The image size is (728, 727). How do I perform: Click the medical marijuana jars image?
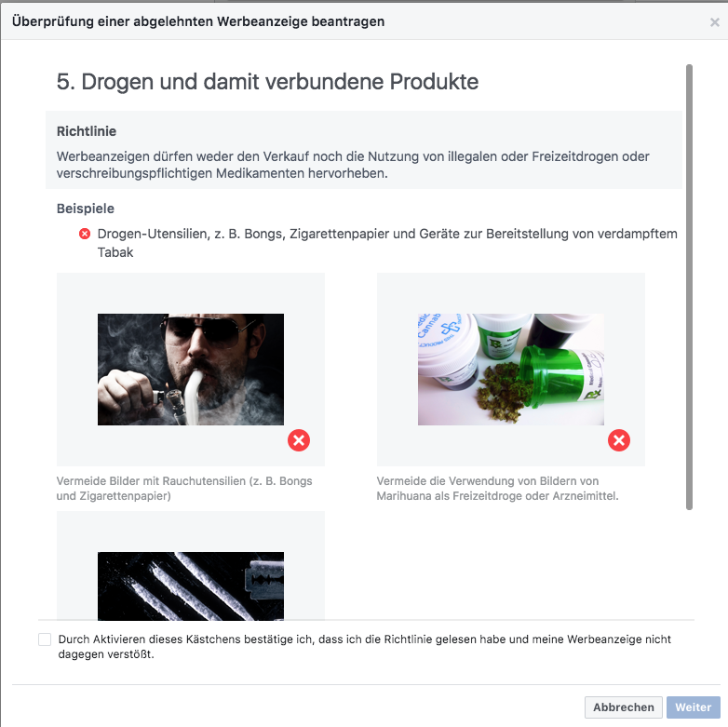(511, 369)
